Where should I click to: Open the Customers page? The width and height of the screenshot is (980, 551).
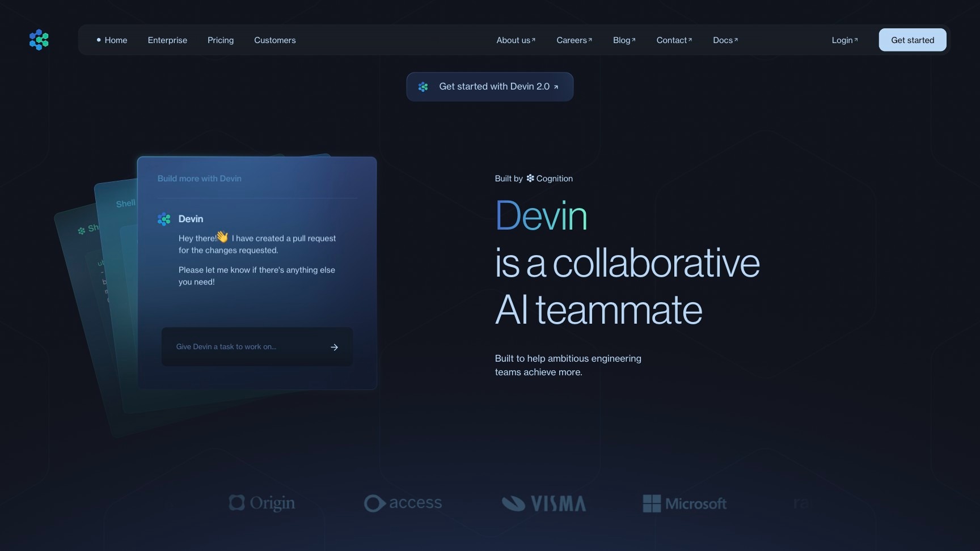(275, 40)
